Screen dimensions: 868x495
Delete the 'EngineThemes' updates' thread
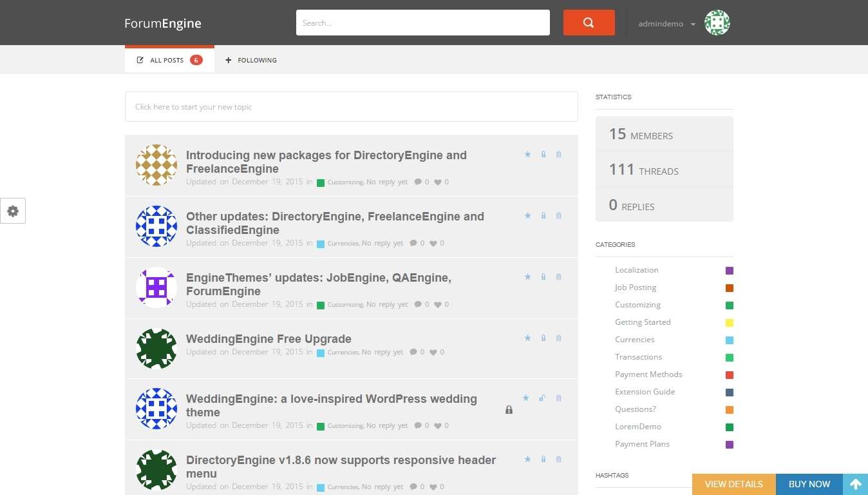[x=558, y=277]
